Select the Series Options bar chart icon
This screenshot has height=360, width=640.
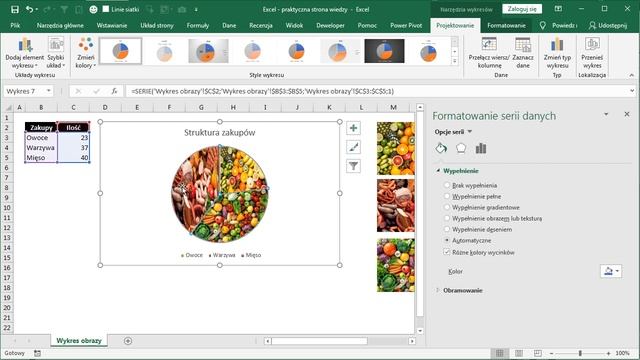click(x=481, y=148)
